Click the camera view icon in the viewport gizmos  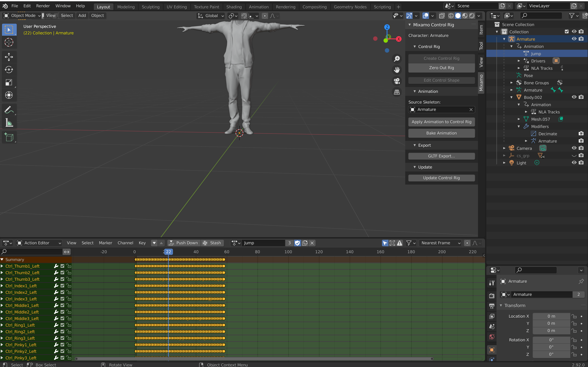tap(397, 81)
